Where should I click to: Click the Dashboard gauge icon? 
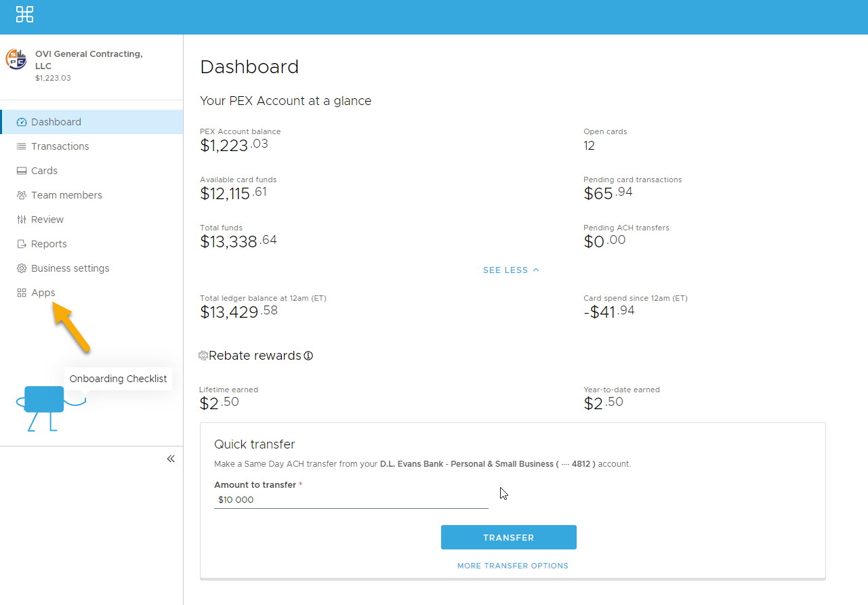pos(22,122)
